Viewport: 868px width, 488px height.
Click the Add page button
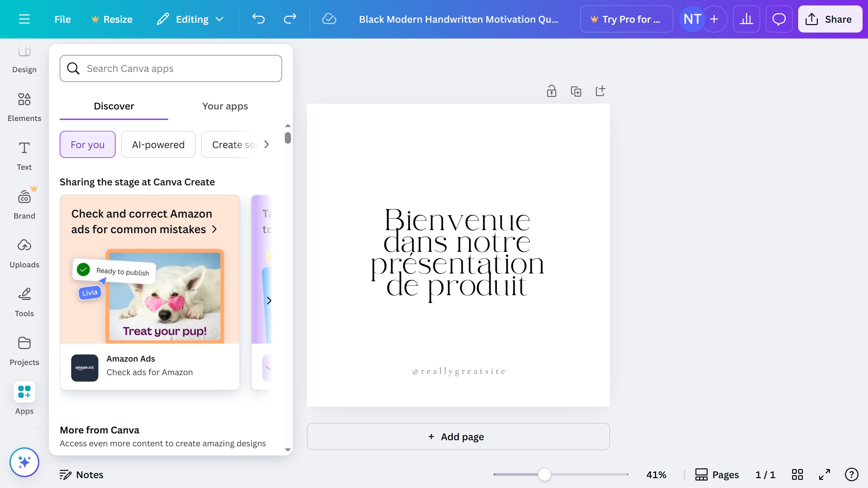coord(458,436)
